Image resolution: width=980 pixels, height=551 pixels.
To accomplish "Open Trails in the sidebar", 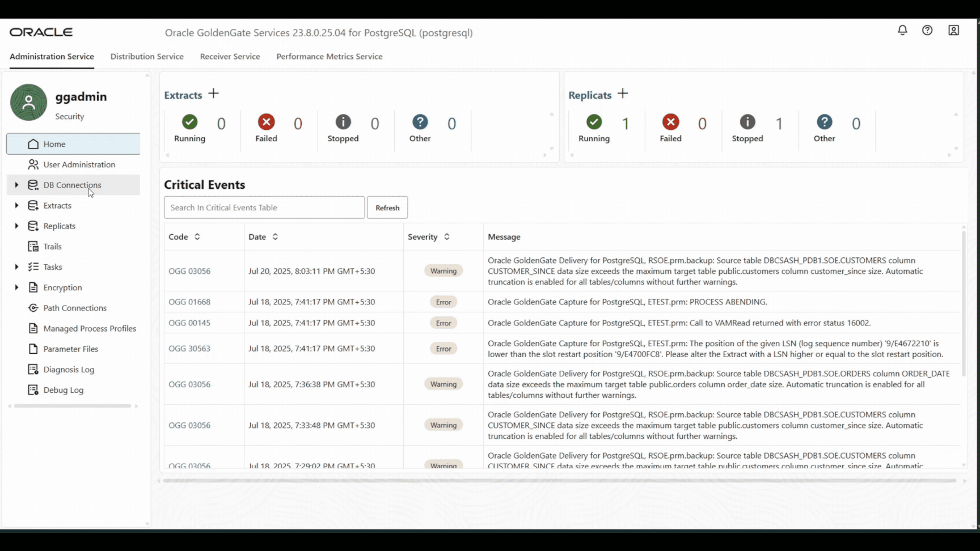I will click(73, 247).
